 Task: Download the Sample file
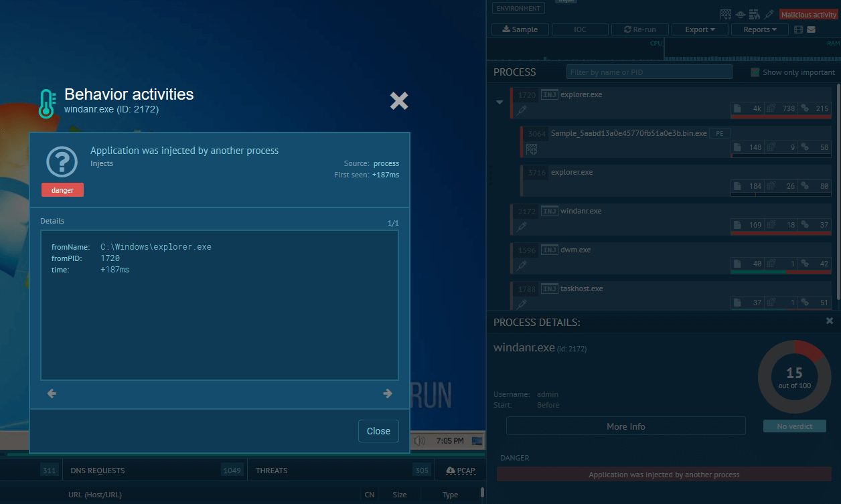pos(520,29)
